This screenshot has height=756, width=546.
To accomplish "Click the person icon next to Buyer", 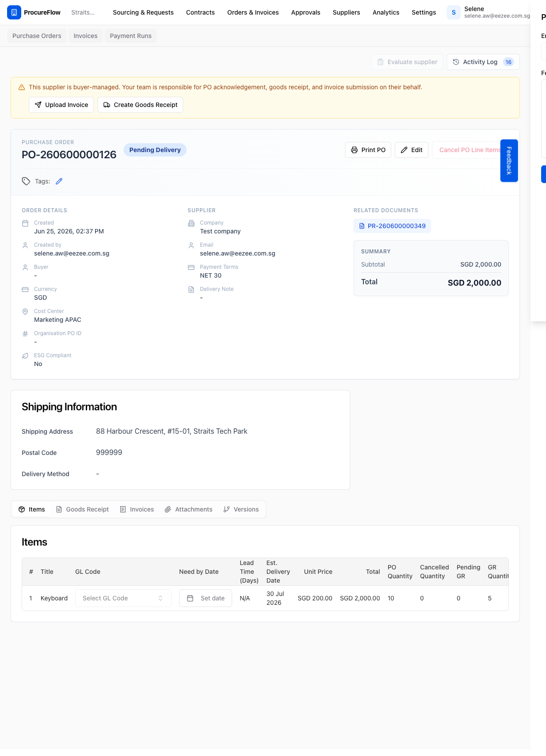I will point(25,267).
